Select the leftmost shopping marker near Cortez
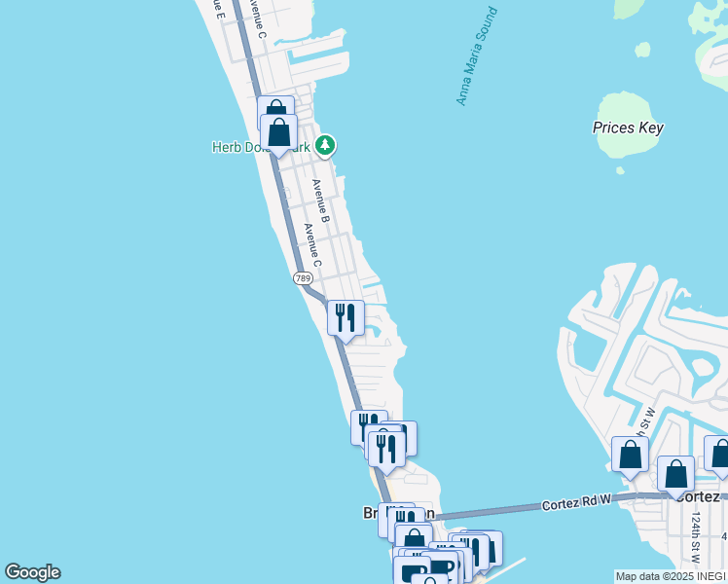The height and width of the screenshot is (584, 728). coord(630,456)
